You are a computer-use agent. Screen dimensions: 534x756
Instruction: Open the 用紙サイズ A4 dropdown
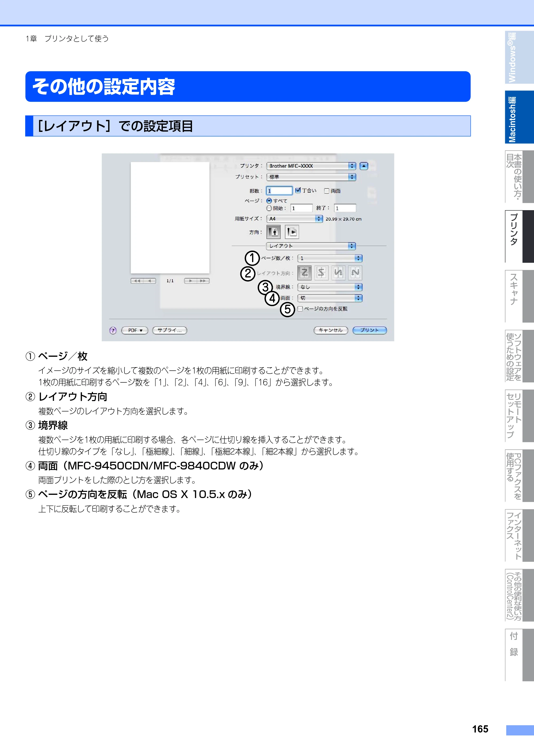point(295,219)
